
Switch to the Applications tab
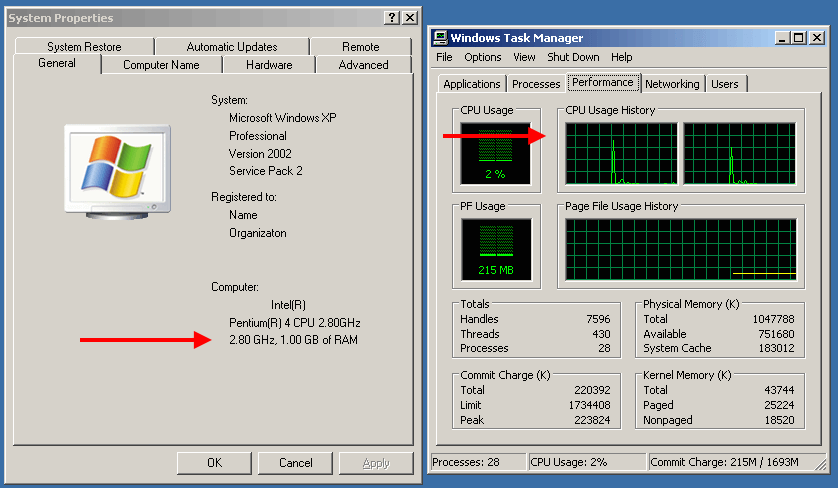click(472, 84)
